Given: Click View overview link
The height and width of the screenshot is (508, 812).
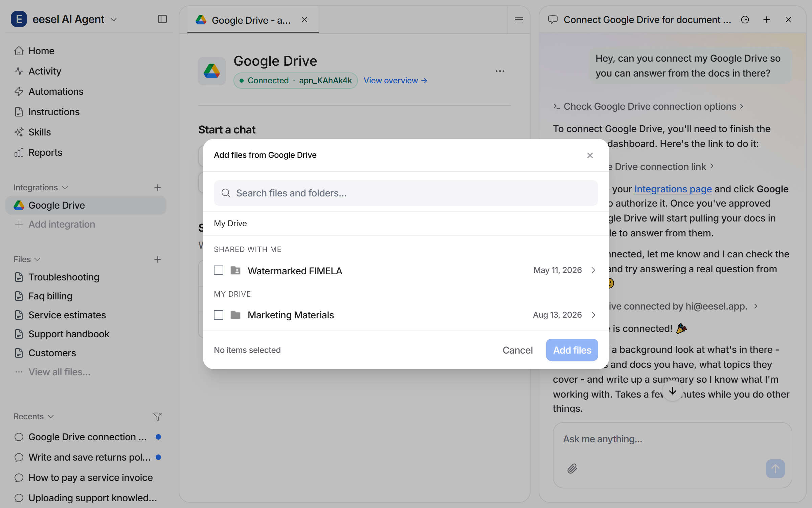Looking at the screenshot, I should click(396, 81).
